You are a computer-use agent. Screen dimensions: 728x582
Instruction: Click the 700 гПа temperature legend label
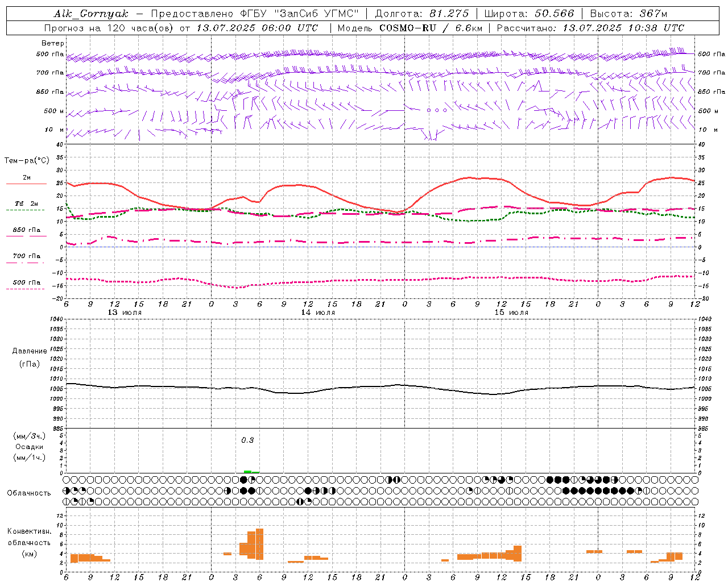coord(27,256)
